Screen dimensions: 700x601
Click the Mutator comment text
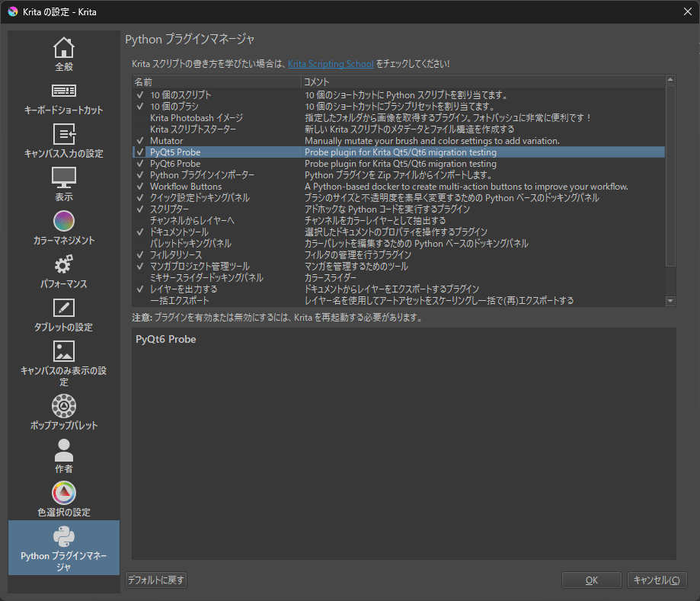coord(432,141)
